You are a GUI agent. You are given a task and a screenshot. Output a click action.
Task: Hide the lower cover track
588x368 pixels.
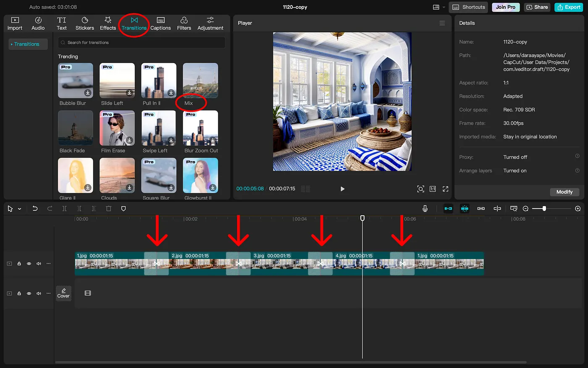point(29,294)
